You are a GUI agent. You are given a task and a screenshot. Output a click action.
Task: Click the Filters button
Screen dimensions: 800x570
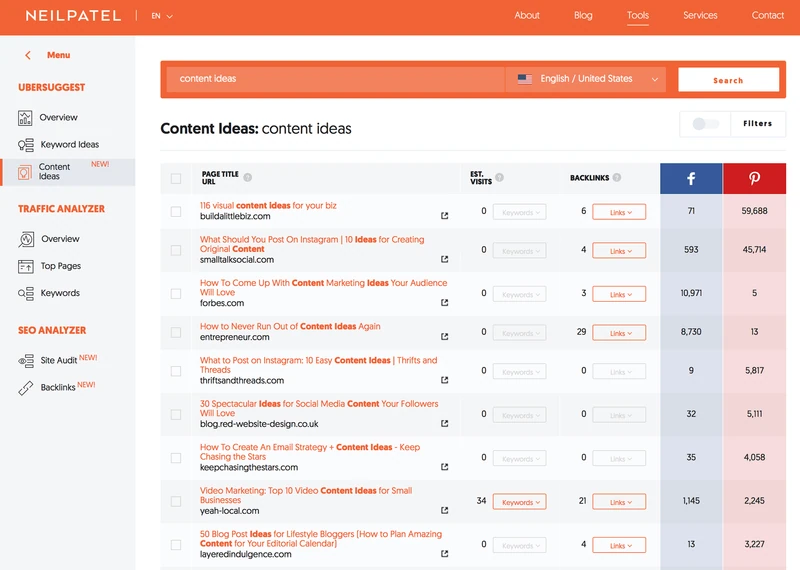point(757,123)
